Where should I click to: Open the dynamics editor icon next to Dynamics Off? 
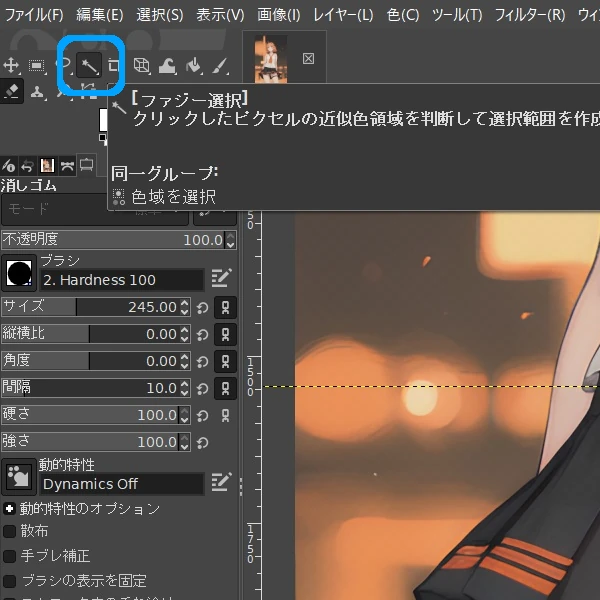[222, 483]
